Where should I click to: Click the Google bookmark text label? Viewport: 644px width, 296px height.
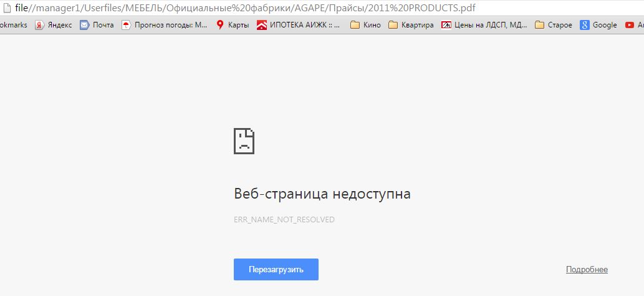pyautogui.click(x=604, y=25)
